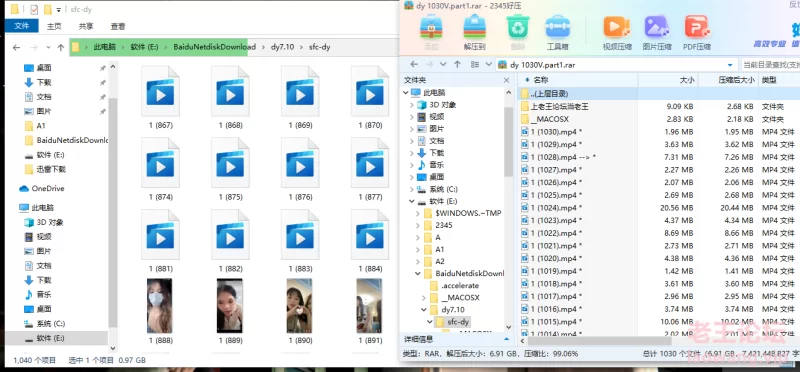This screenshot has height=372, width=800.
Task: Collapse the 软件 (E:) tree node in 2345好压
Action: point(412,202)
